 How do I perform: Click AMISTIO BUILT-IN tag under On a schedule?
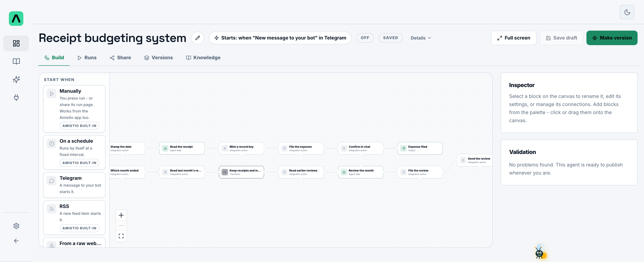(x=79, y=163)
